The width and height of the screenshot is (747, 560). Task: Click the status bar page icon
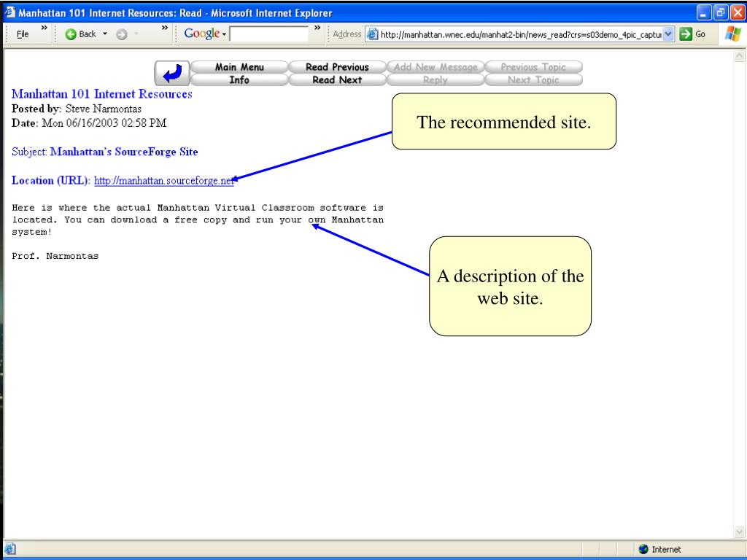point(10,549)
